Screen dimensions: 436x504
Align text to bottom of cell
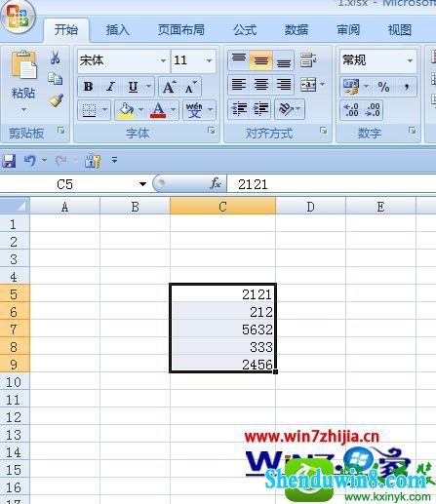284,60
